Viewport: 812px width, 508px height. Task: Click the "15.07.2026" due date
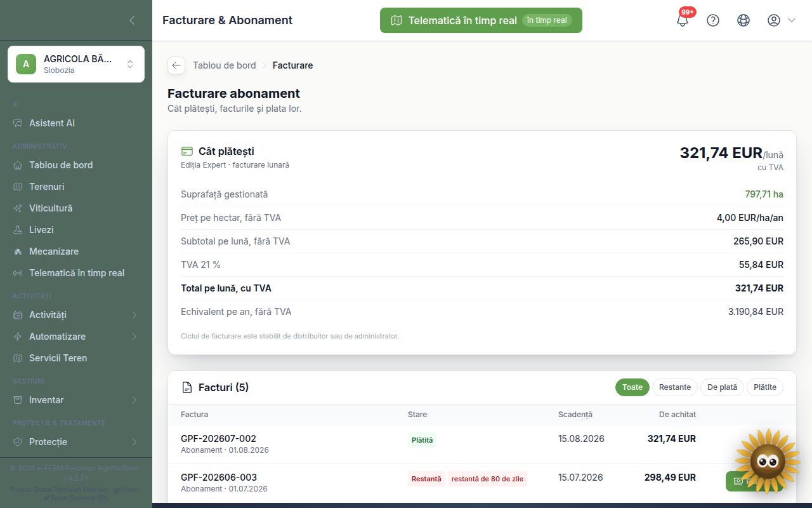coord(581,478)
